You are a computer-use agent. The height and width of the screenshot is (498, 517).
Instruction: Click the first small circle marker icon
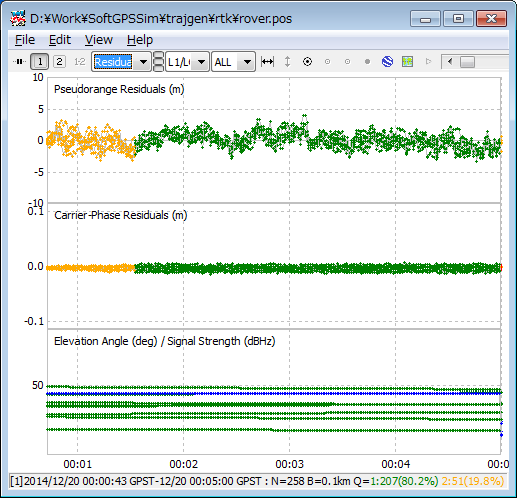click(x=327, y=62)
